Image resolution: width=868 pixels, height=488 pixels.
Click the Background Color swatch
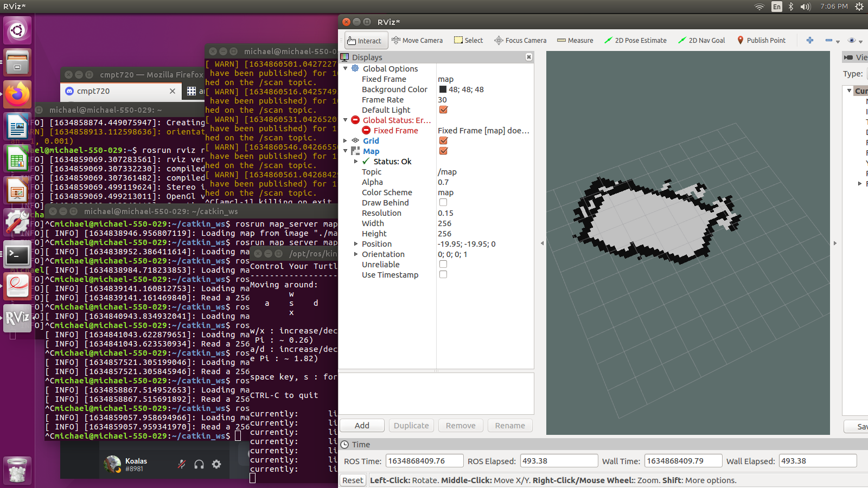(443, 89)
